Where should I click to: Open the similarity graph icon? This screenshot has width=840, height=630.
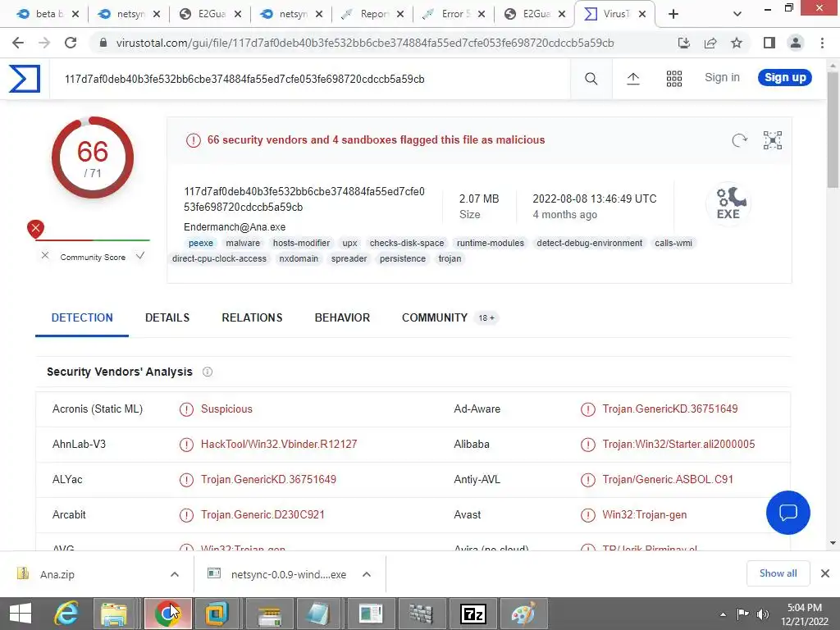pos(773,140)
